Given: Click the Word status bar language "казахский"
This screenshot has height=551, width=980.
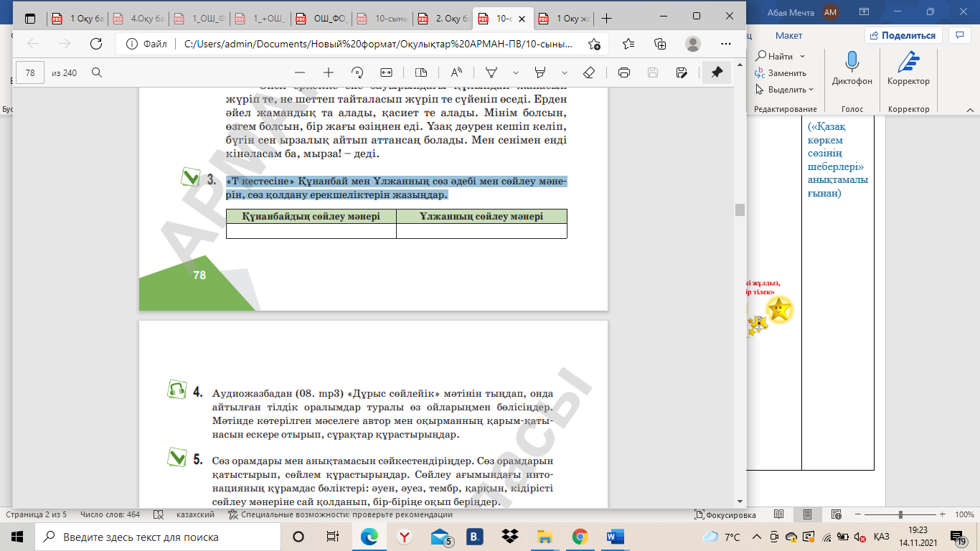Looking at the screenshot, I should 196,514.
